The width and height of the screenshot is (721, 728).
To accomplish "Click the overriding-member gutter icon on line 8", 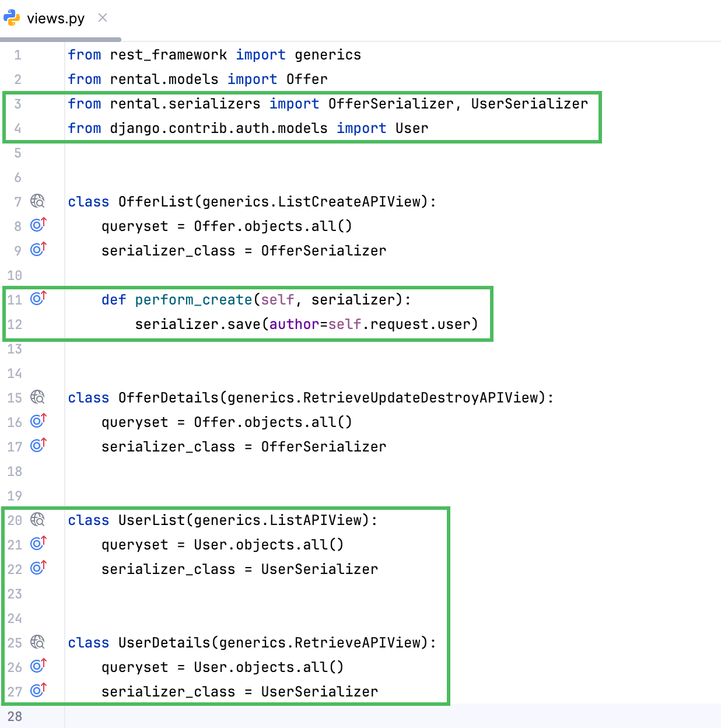I will (37, 226).
